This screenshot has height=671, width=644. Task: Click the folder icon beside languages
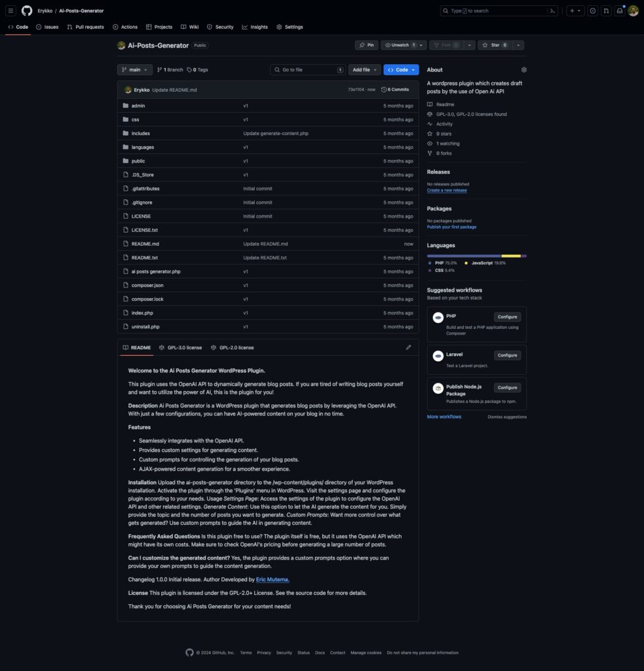pyautogui.click(x=125, y=147)
